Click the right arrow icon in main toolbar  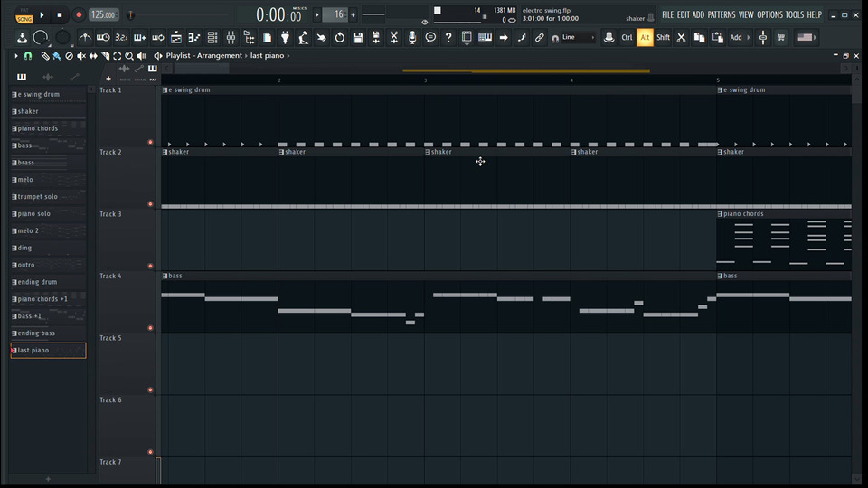(504, 38)
